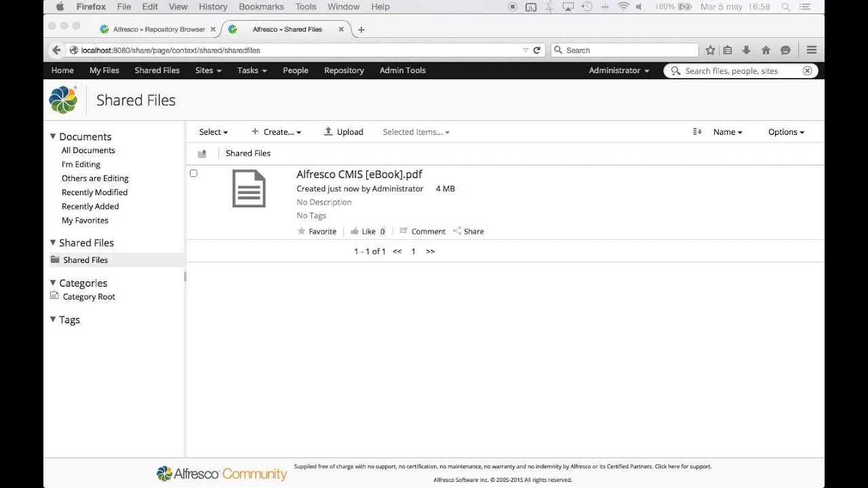Image resolution: width=868 pixels, height=488 pixels.
Task: Collapse the Tags section
Action: (x=54, y=319)
